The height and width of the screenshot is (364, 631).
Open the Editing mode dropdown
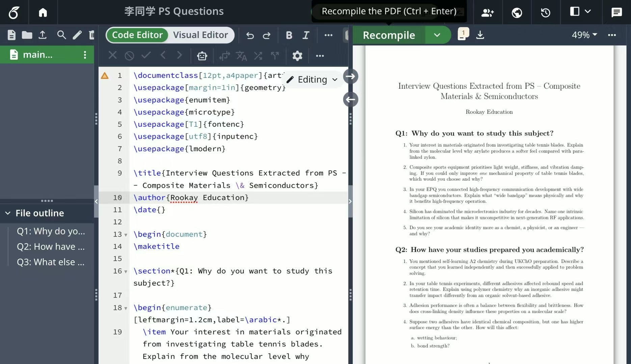coord(312,80)
